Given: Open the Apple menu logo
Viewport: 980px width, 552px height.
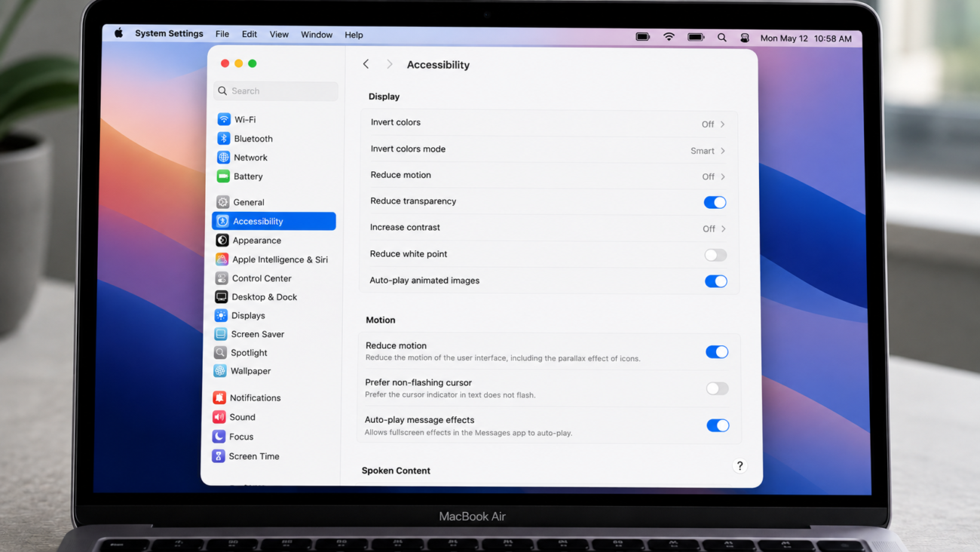Looking at the screenshot, I should 118,33.
